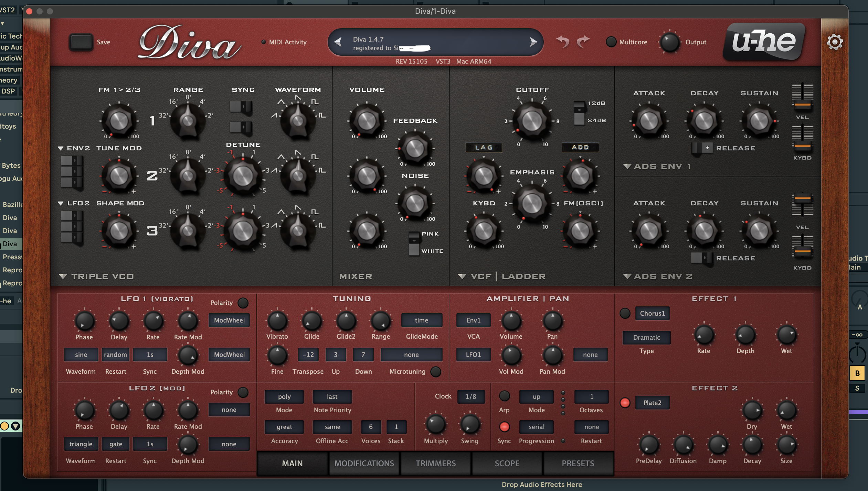Viewport: 868px width, 491px height.
Task: Click the Tune Mod knob
Action: click(119, 176)
